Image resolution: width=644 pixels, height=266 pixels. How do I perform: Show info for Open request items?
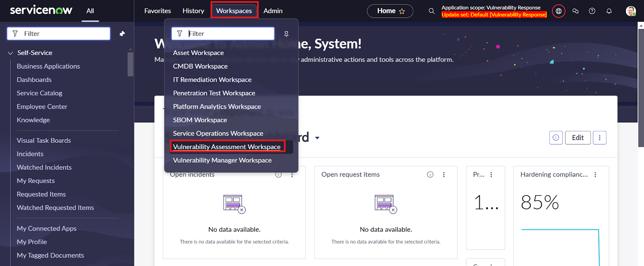point(430,175)
